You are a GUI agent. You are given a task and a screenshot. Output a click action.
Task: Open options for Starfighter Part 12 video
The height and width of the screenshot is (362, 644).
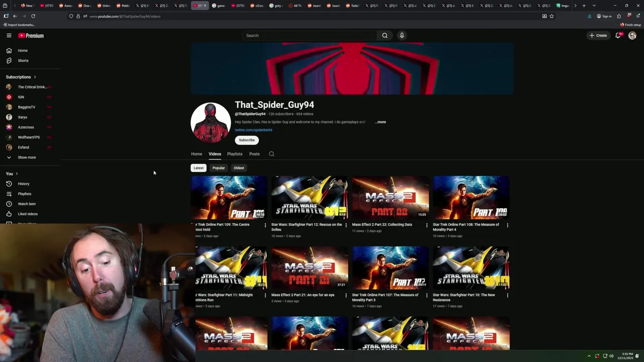[346, 225]
